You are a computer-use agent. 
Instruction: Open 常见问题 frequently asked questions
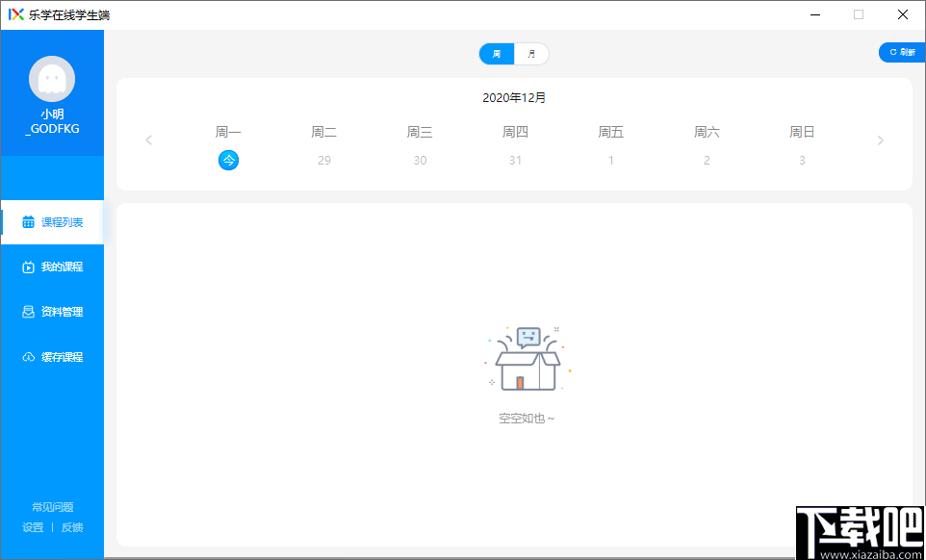pos(53,506)
